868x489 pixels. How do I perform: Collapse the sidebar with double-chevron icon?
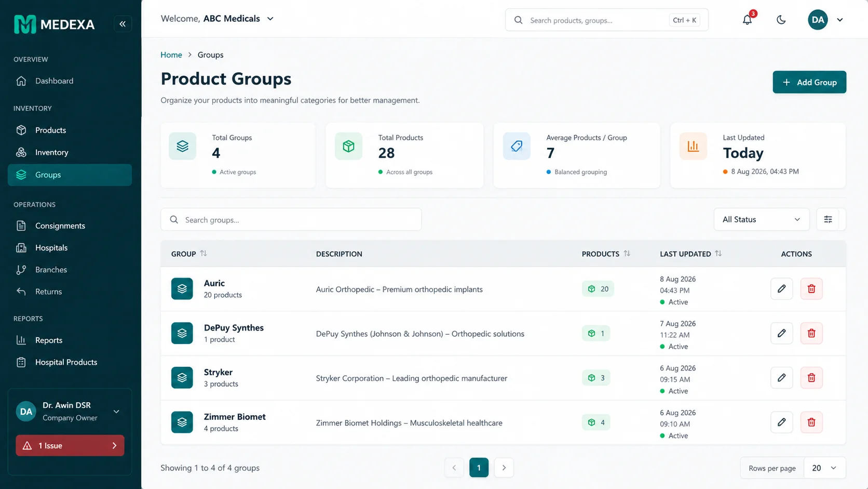click(123, 24)
